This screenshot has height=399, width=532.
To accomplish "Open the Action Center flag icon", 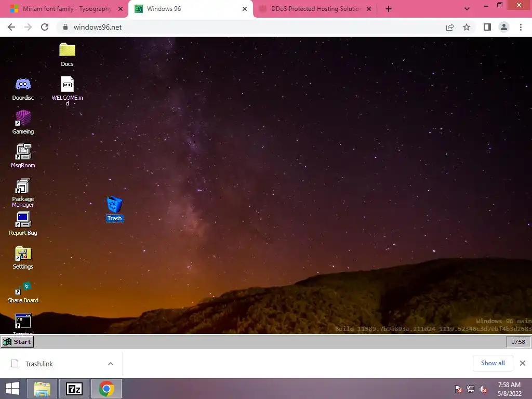I will pyautogui.click(x=458, y=389).
